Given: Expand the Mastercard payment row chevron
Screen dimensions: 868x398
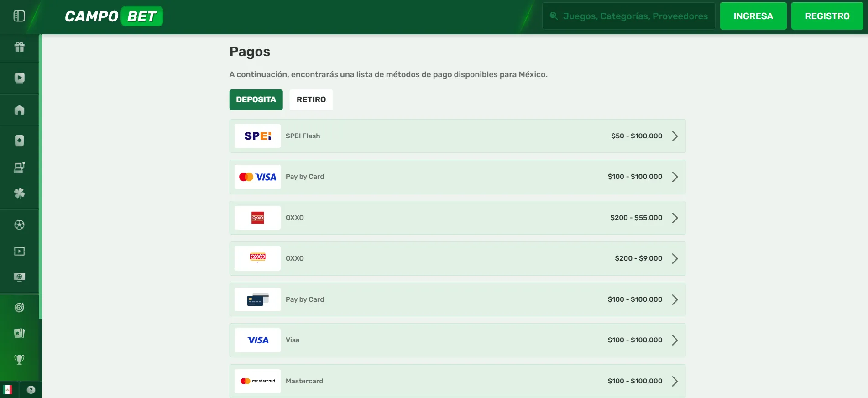Looking at the screenshot, I should point(675,381).
